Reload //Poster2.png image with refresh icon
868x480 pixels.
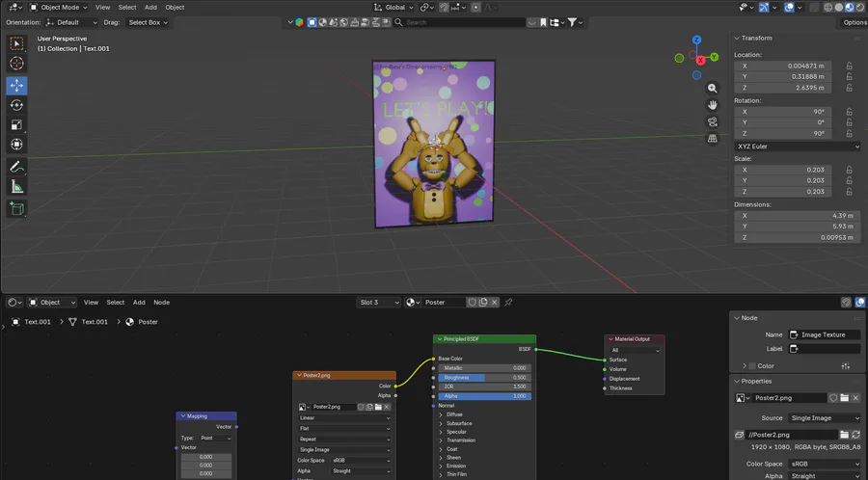coord(855,435)
